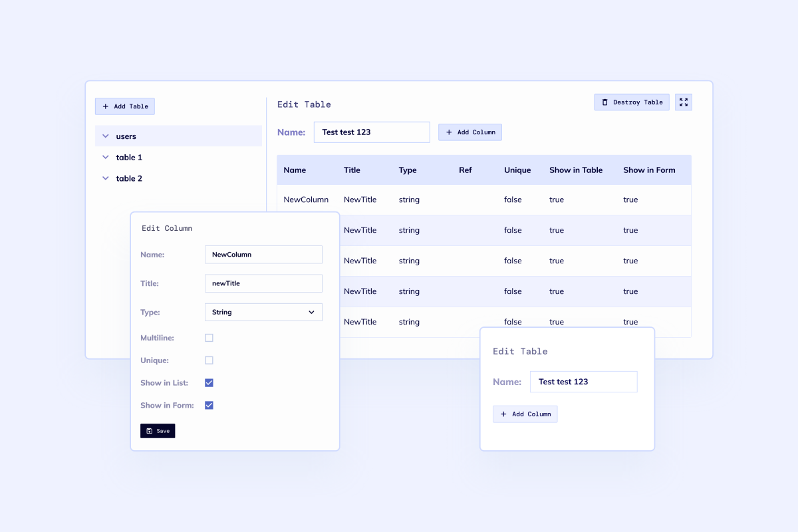Click the Name field containing Test test 123
Screen dimensions: 798x532
371,132
